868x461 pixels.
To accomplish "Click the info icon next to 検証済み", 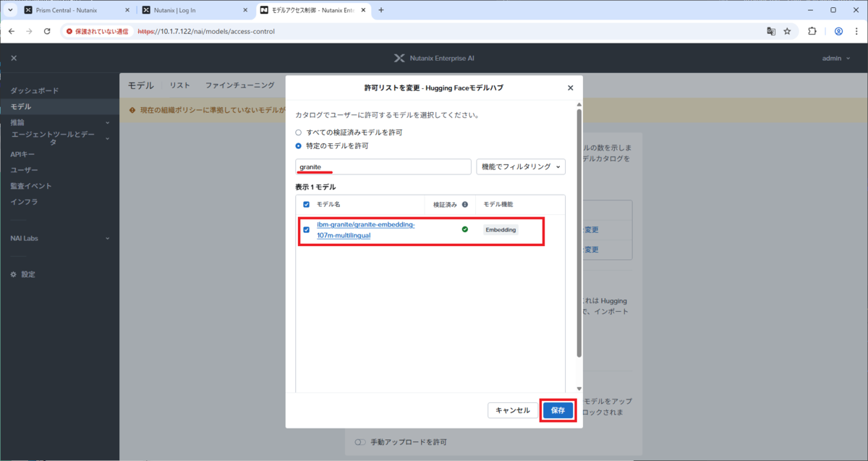I will coord(464,204).
